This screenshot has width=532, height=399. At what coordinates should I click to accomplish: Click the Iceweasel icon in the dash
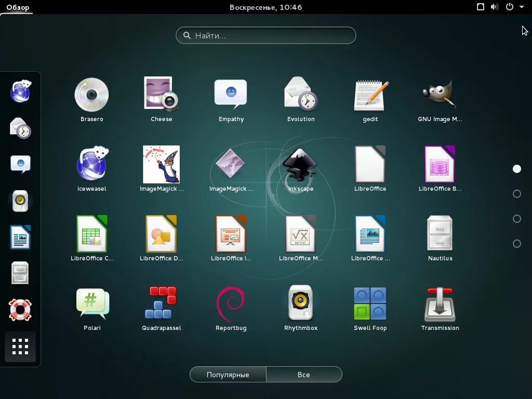(20, 91)
